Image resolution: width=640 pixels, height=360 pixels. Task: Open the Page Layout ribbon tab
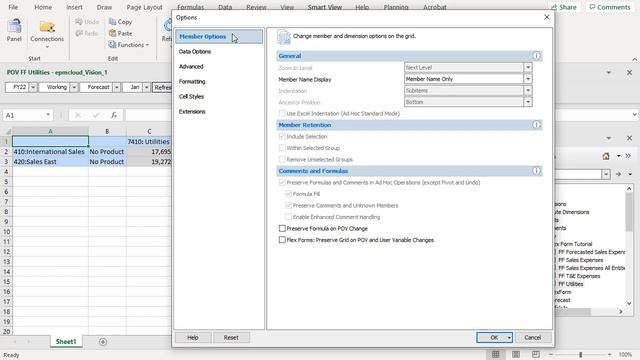point(144,7)
